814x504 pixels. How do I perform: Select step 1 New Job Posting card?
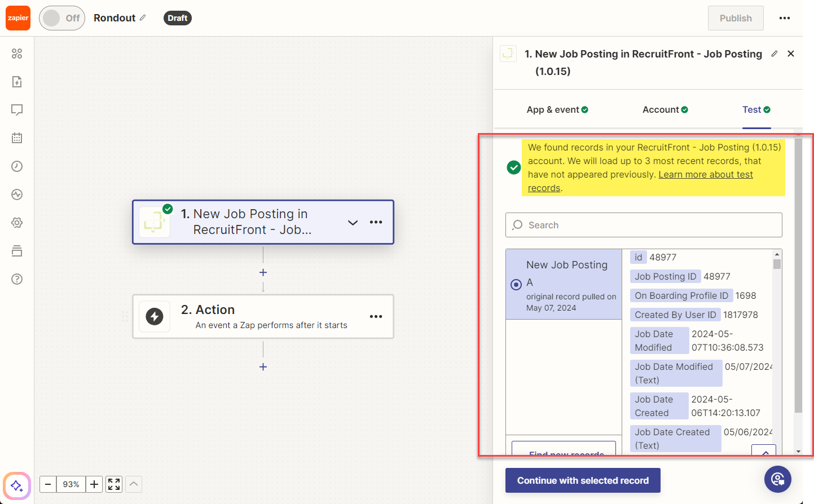point(263,222)
